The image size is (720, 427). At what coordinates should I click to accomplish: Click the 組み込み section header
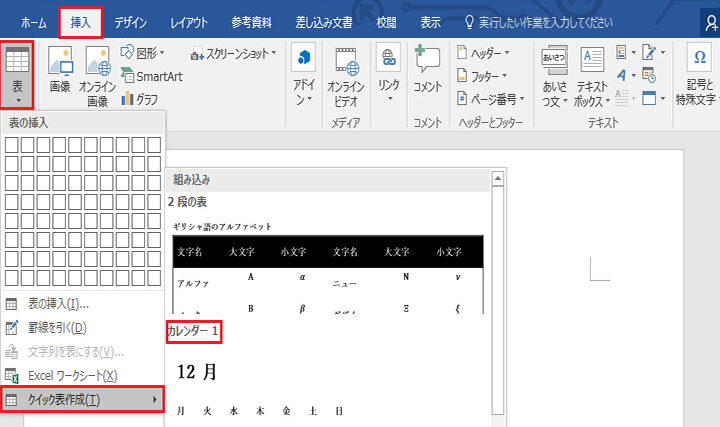point(328,180)
